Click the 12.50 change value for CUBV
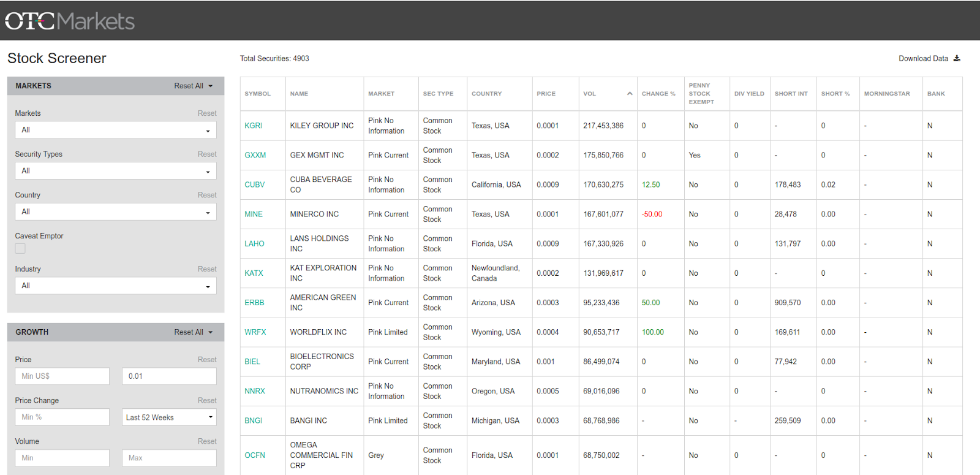The width and height of the screenshot is (980, 475). (650, 184)
